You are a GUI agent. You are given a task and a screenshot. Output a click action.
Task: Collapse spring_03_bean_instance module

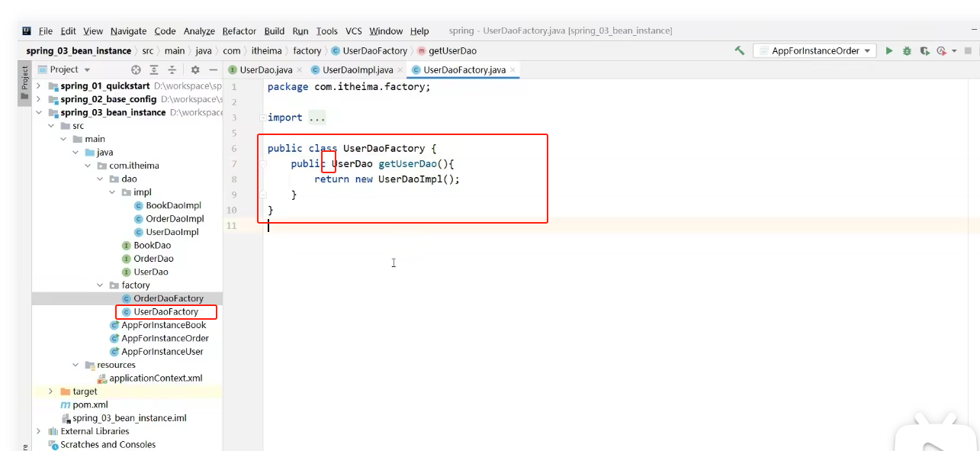(39, 112)
